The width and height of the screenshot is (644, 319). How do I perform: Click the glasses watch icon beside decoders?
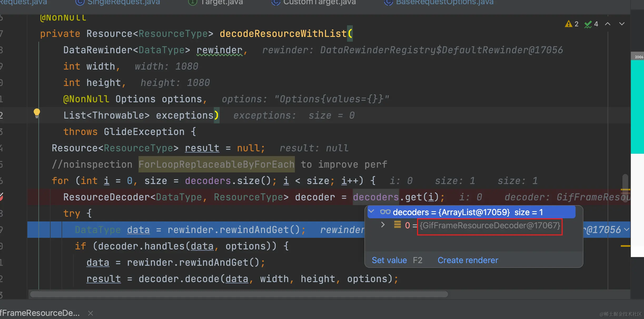coord(385,212)
